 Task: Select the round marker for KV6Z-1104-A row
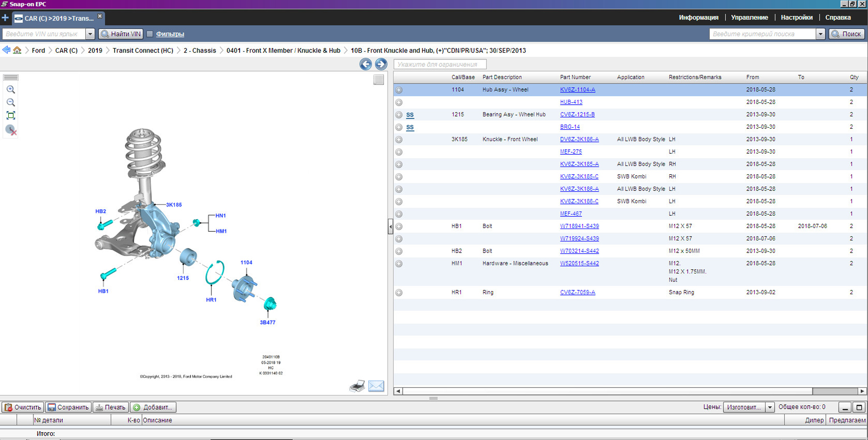point(399,90)
